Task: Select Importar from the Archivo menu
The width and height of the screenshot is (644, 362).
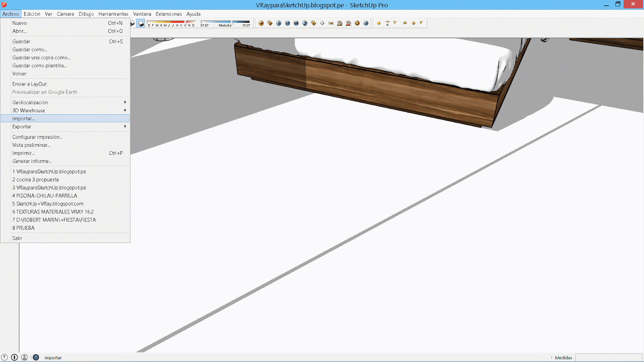Action: pyautogui.click(x=23, y=118)
